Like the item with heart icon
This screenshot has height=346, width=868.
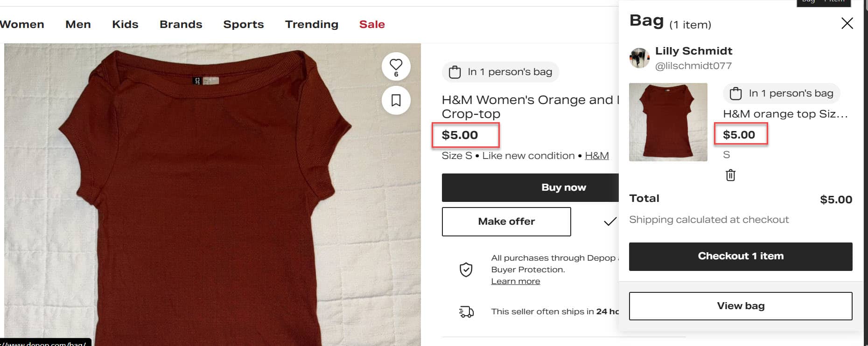point(396,65)
